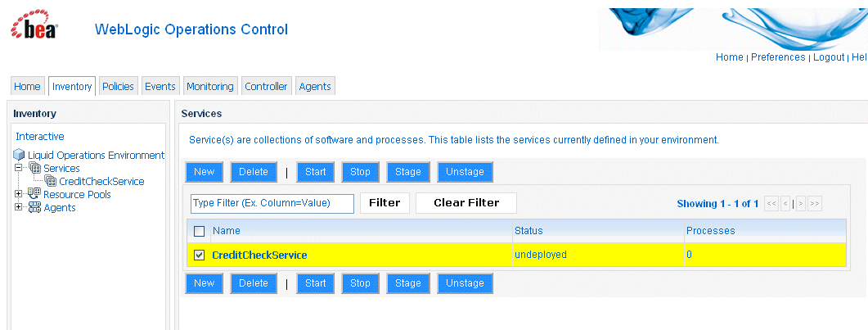Go to last page with >> button
The image size is (868, 330).
(814, 204)
